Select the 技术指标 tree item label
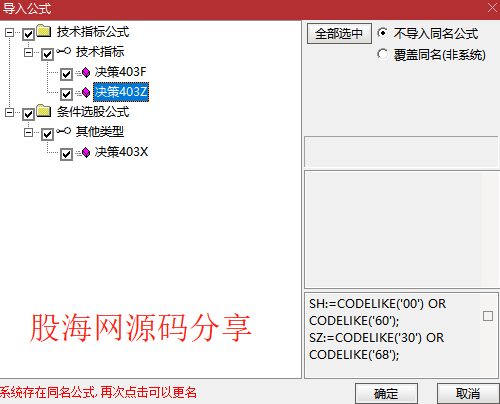This screenshot has height=404, width=500. (100, 52)
